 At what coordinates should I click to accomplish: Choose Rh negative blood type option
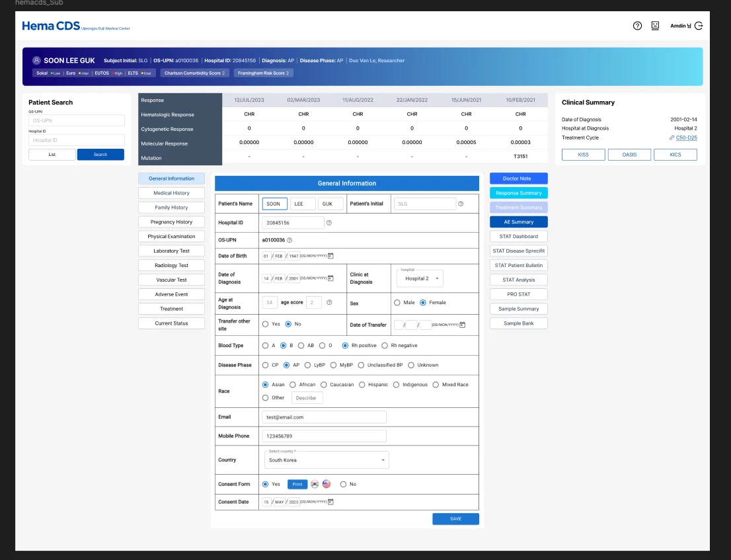click(385, 345)
